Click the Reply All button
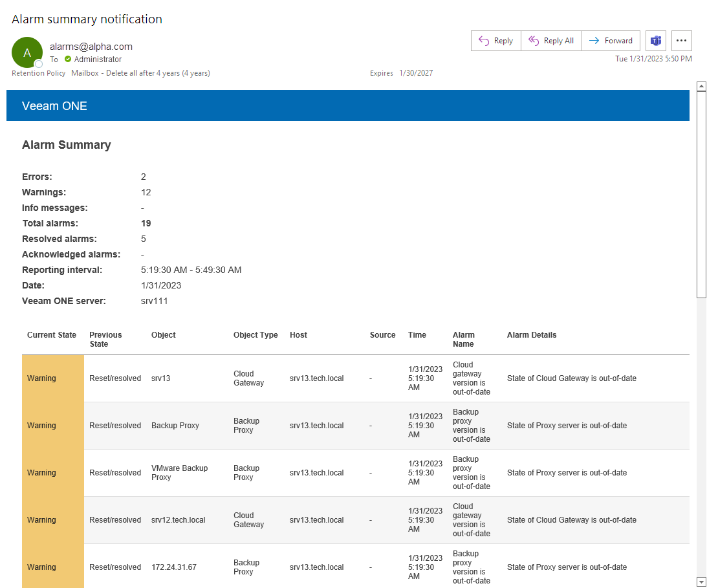This screenshot has width=707, height=588. (x=551, y=41)
